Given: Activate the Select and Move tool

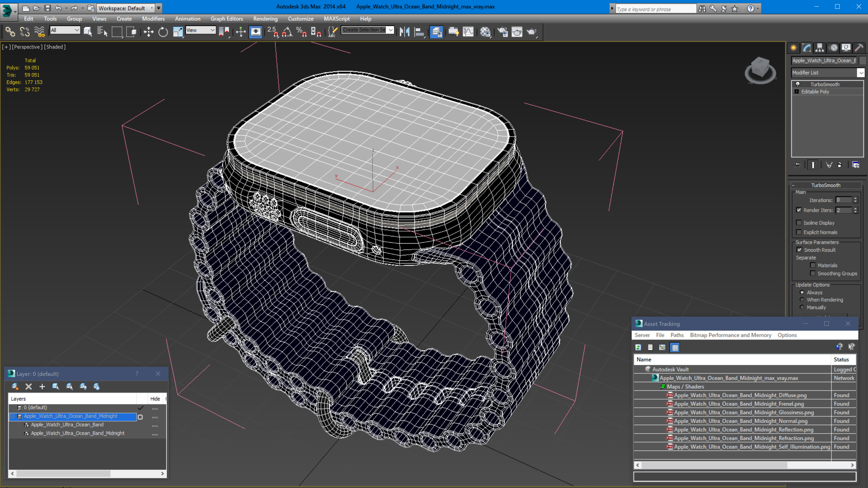Looking at the screenshot, I should click(149, 32).
